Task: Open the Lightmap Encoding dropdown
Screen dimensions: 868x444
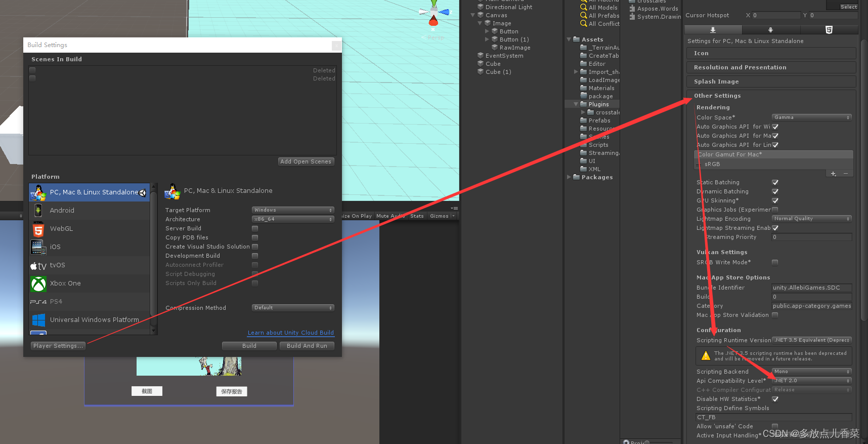Action: pos(811,219)
